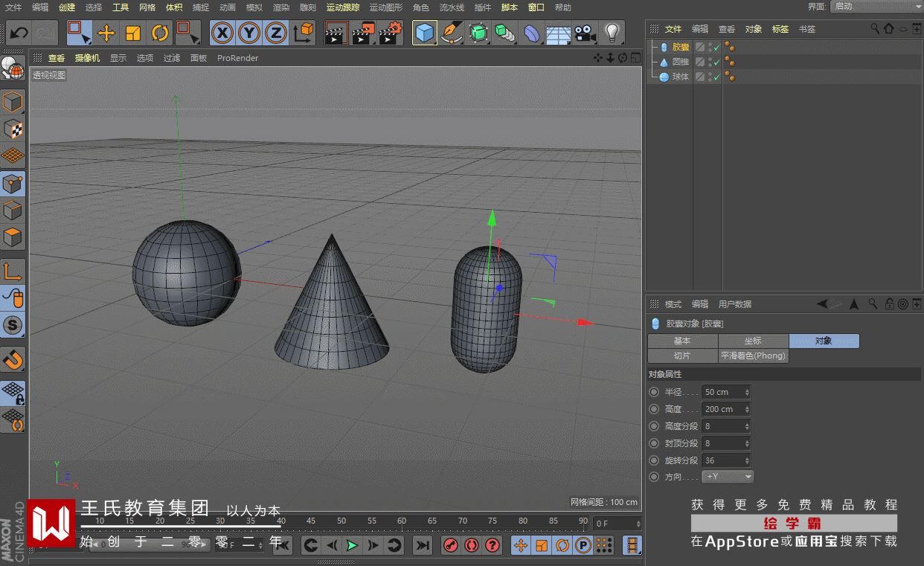Select the 球体 object in the tree
This screenshot has width=924, height=566.
coord(680,77)
